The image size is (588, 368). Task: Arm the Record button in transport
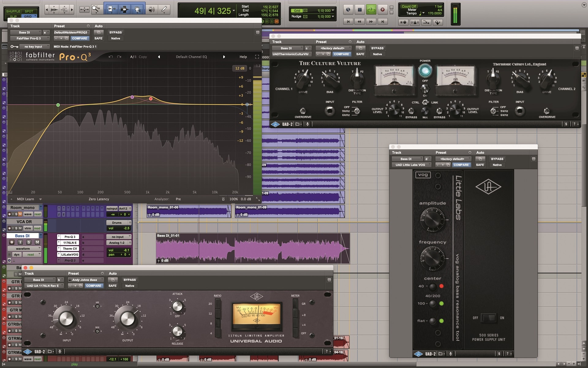pos(382,10)
